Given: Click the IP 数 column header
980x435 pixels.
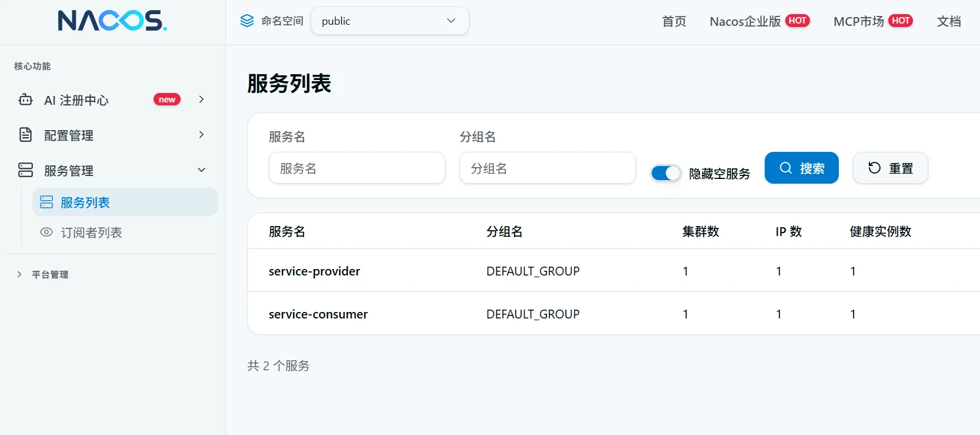Looking at the screenshot, I should (789, 231).
